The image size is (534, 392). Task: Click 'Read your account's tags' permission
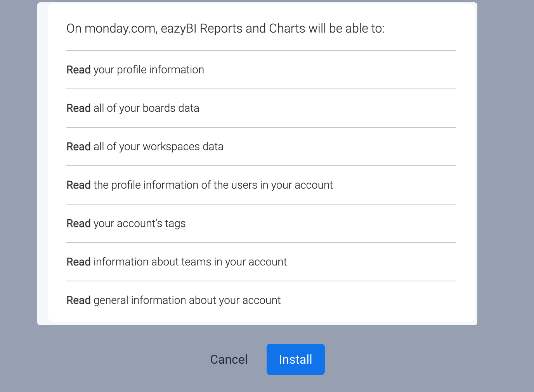[x=126, y=224]
